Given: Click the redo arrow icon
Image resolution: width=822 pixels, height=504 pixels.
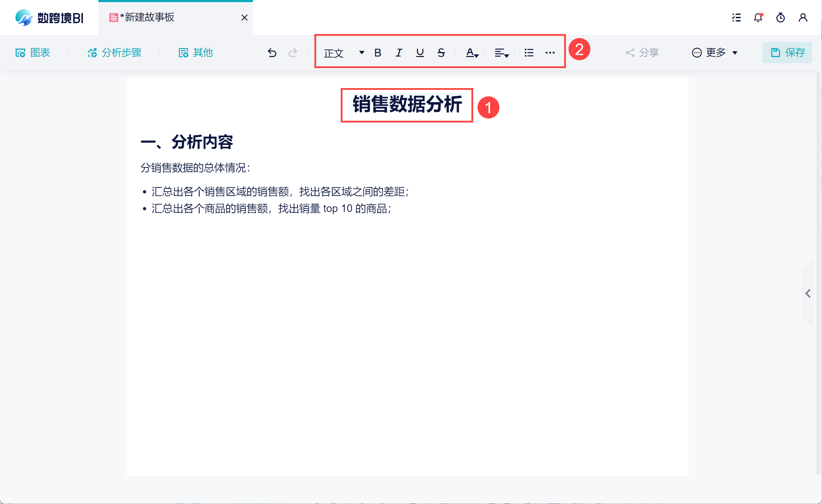Looking at the screenshot, I should [x=293, y=53].
